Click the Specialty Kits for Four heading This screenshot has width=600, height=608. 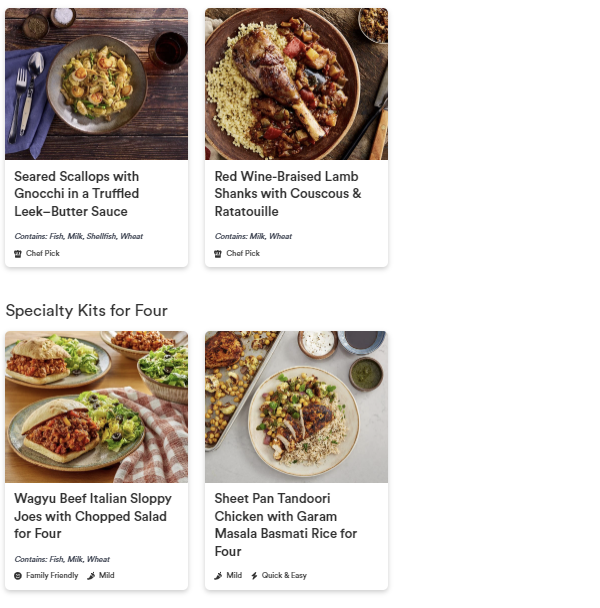87,310
